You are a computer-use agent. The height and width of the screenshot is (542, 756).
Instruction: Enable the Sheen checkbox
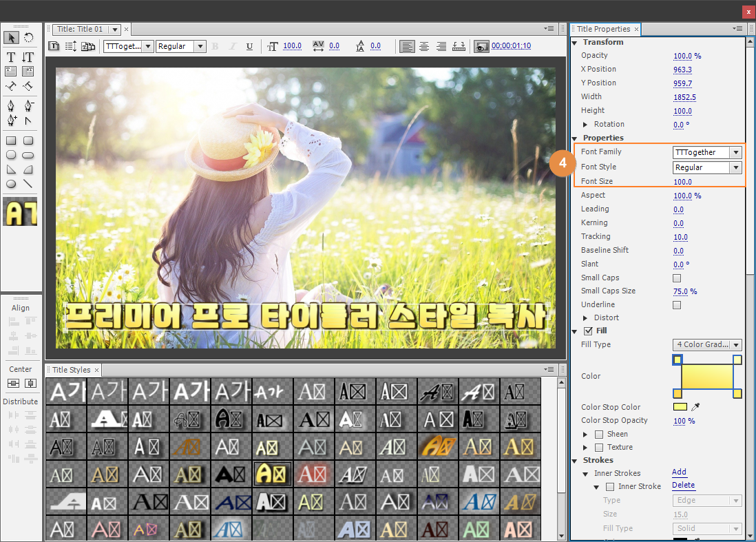pyautogui.click(x=599, y=434)
